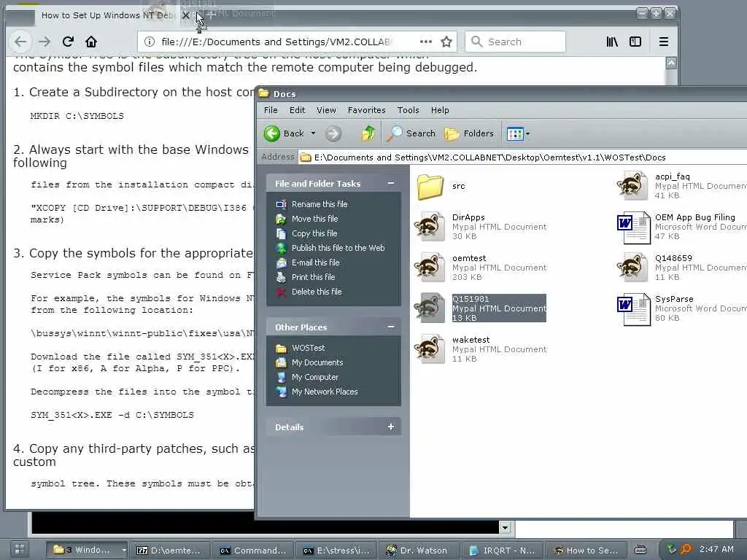This screenshot has height=560, width=747.
Task: Click 'Rename this file' task
Action: pos(312,204)
